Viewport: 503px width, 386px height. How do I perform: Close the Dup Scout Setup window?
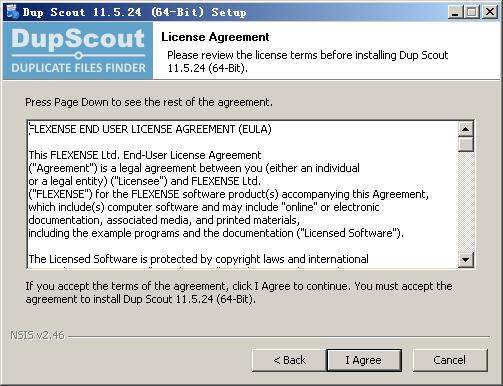click(490, 12)
